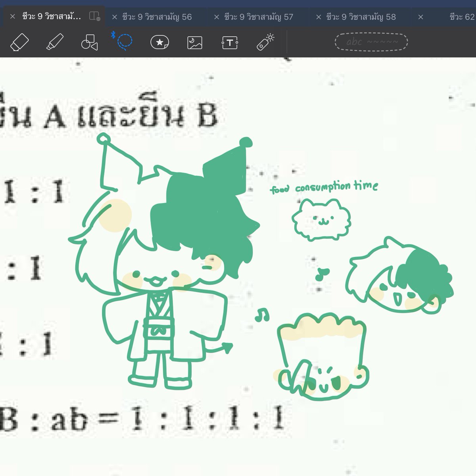The width and height of the screenshot is (476, 476).
Task: Open the split-view icon on active tab
Action: pyautogui.click(x=94, y=16)
